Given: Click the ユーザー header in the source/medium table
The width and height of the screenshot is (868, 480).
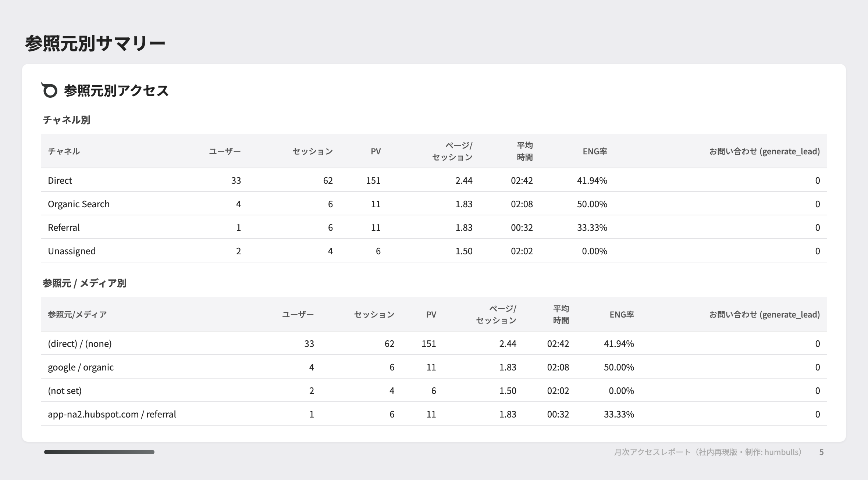Looking at the screenshot, I should point(298,314).
